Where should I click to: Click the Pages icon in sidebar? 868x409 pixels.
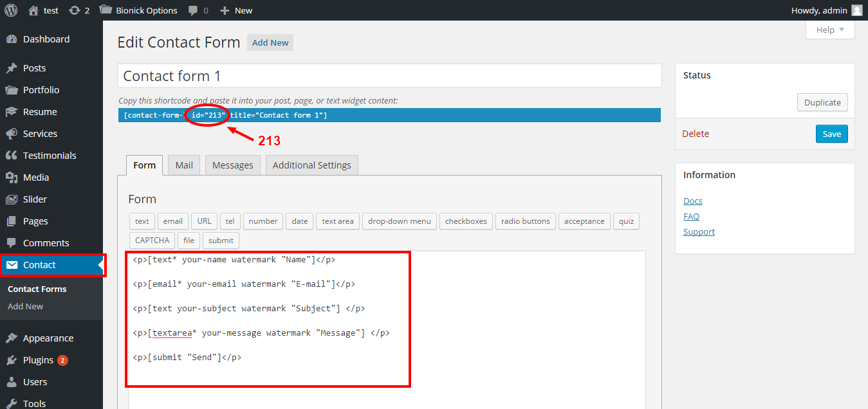coord(12,221)
